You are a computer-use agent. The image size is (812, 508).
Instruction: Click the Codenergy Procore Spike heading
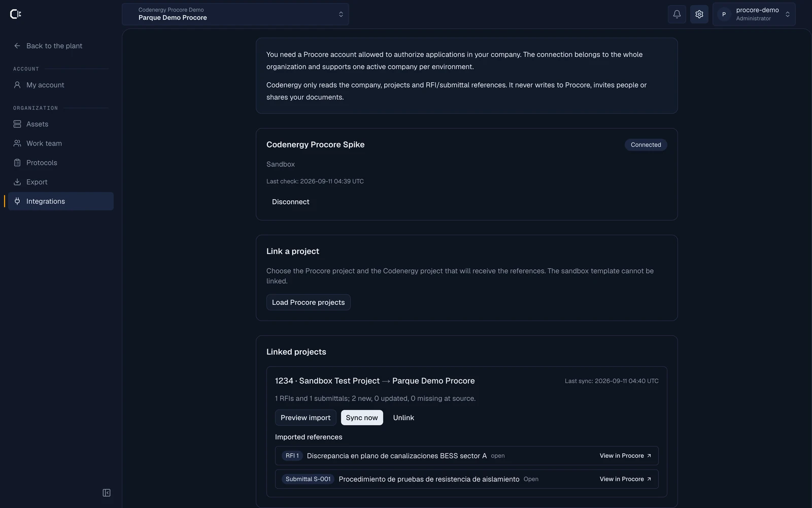[316, 145]
